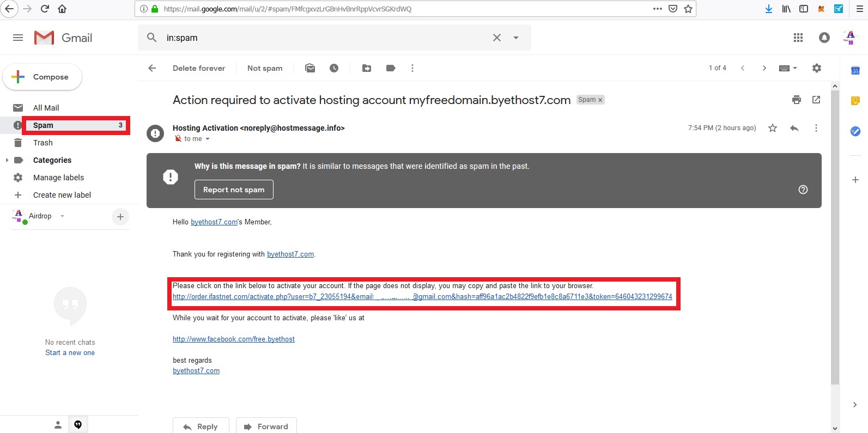This screenshot has height=433, width=868.
Task: Open message more options menu
Action: point(816,128)
